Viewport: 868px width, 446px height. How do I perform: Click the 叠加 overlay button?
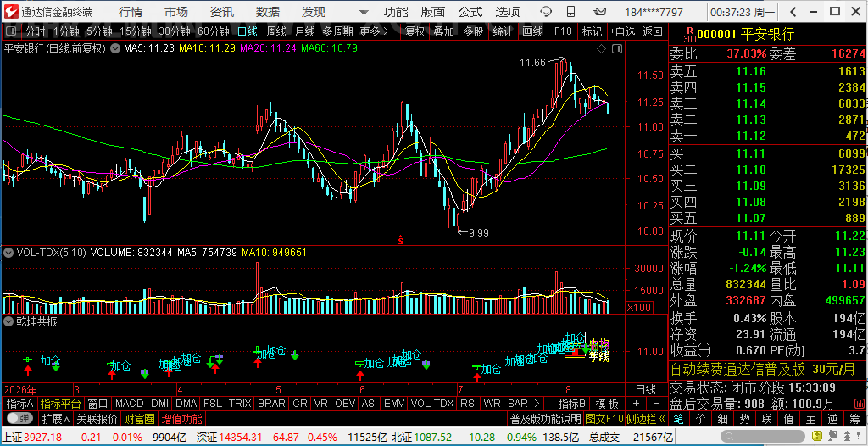444,32
